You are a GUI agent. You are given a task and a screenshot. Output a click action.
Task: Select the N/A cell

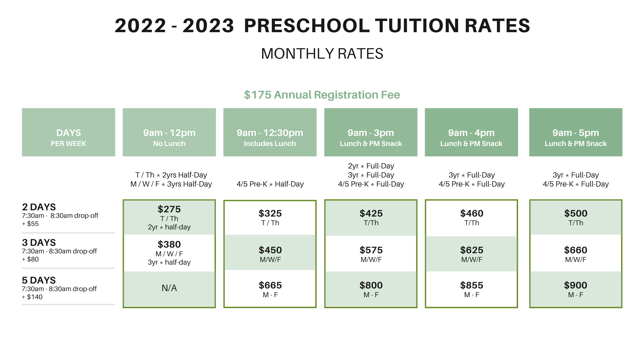pos(169,288)
